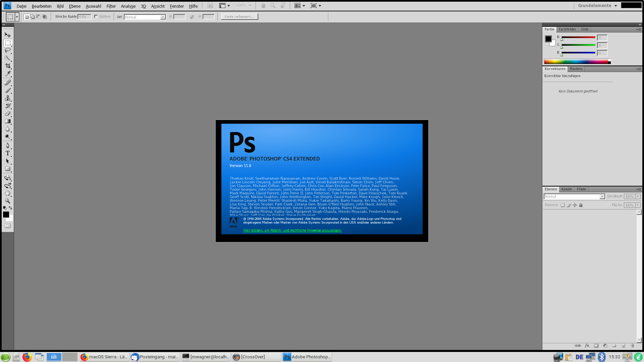Viewport: 644px width, 362px height.
Task: Select the Move tool in toolbar
Action: (x=7, y=35)
